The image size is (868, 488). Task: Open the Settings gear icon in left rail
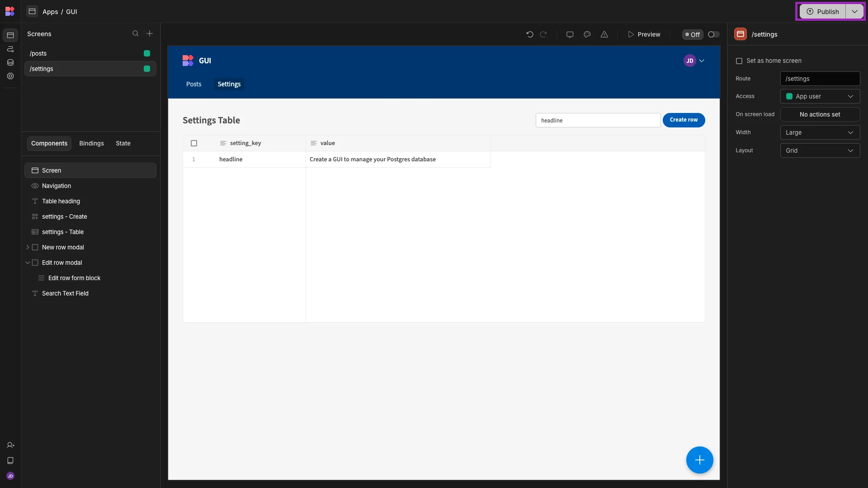pos(10,76)
